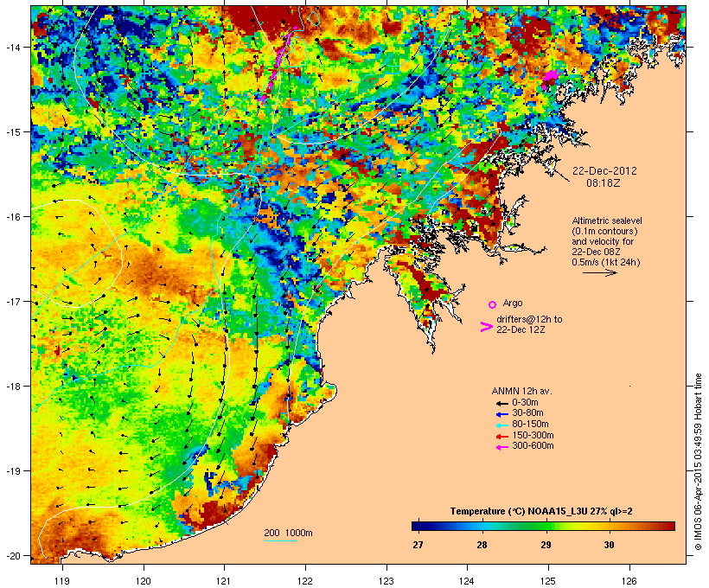
Task: Click the cyan 200m isobath legend line
Action: pyautogui.click(x=280, y=540)
